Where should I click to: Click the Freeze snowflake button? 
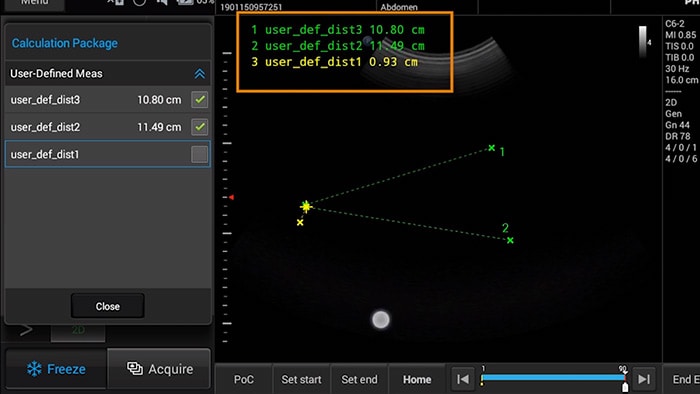click(56, 369)
